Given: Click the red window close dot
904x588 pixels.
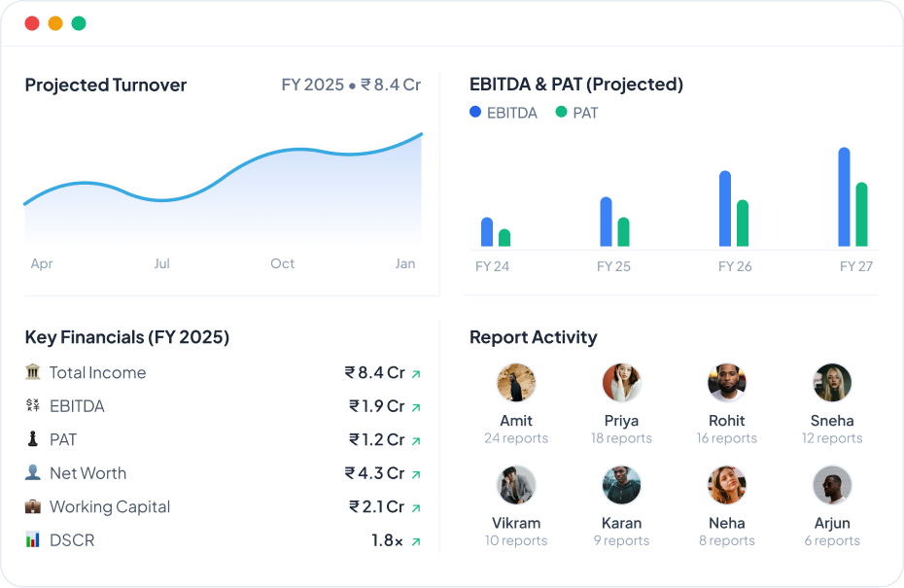Looking at the screenshot, I should 32,23.
